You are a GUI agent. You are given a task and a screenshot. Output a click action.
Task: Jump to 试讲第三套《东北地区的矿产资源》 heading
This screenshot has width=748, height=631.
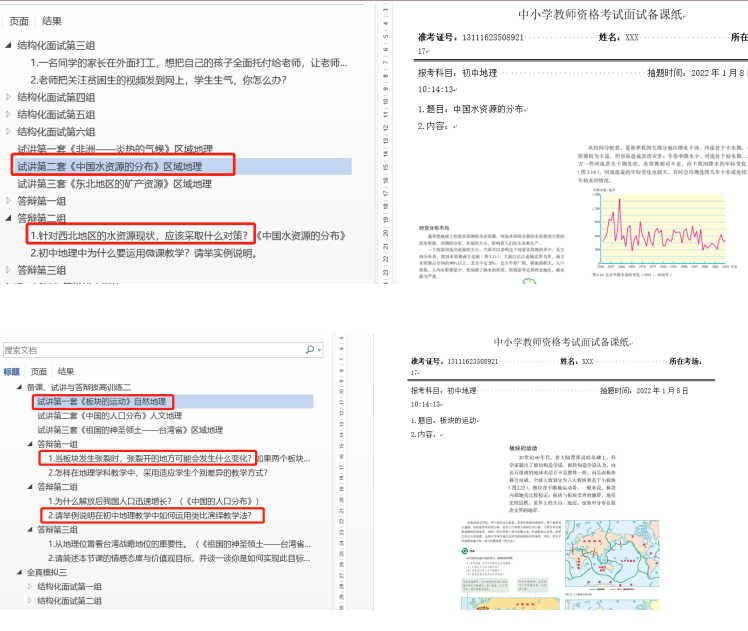[x=114, y=184]
